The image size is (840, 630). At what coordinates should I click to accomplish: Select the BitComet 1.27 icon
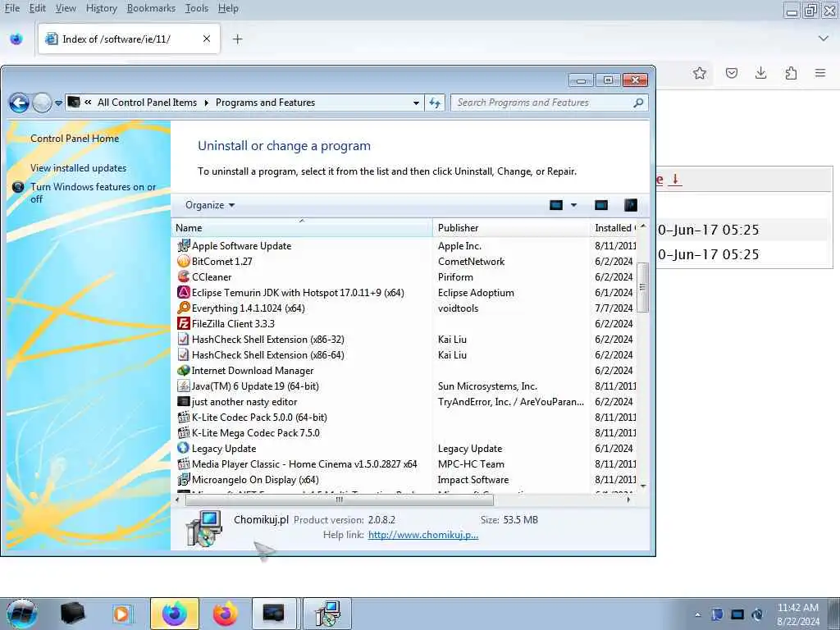[x=183, y=261]
